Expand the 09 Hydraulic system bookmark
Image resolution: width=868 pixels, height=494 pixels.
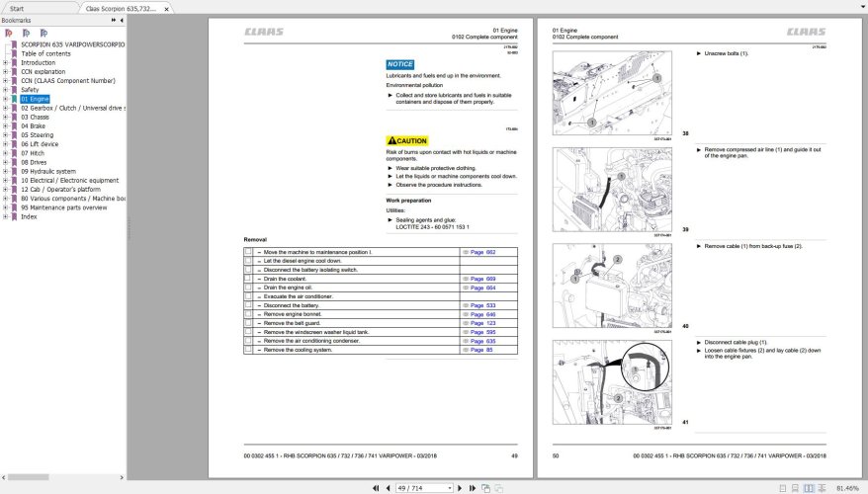pyautogui.click(x=6, y=172)
